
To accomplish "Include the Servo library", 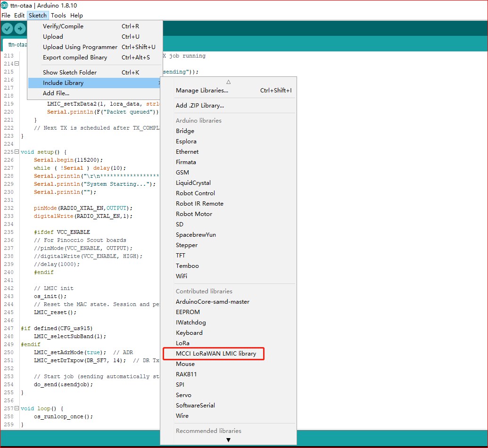I will tap(228, 395).
